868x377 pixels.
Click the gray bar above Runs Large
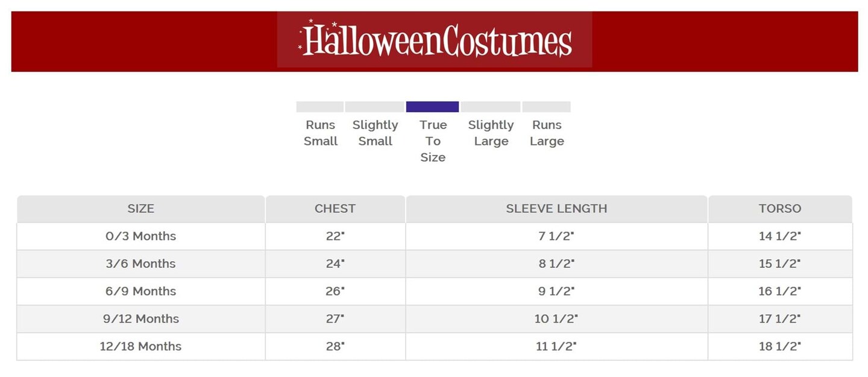click(x=546, y=107)
